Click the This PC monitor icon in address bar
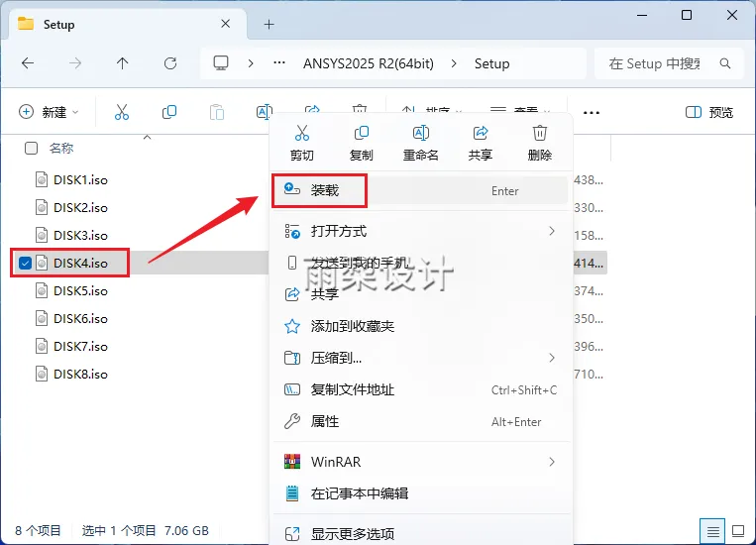Viewport: 756px width, 545px height. click(x=221, y=63)
